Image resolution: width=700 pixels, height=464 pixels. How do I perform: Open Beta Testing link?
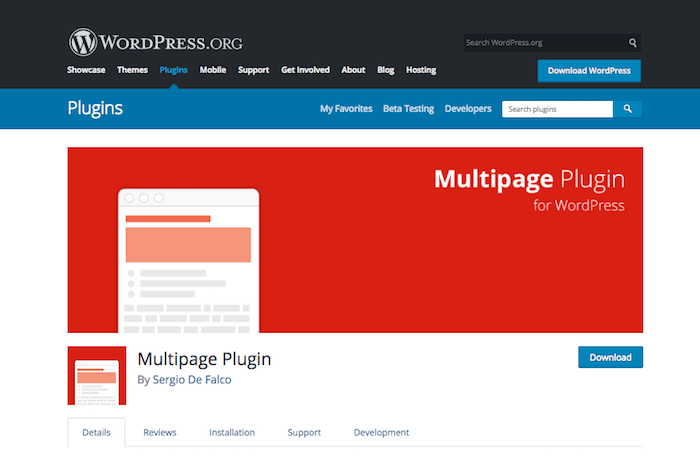[x=408, y=109]
